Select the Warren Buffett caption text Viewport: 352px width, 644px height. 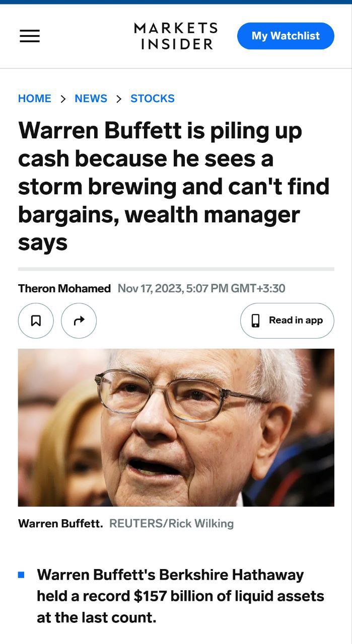coord(60,524)
